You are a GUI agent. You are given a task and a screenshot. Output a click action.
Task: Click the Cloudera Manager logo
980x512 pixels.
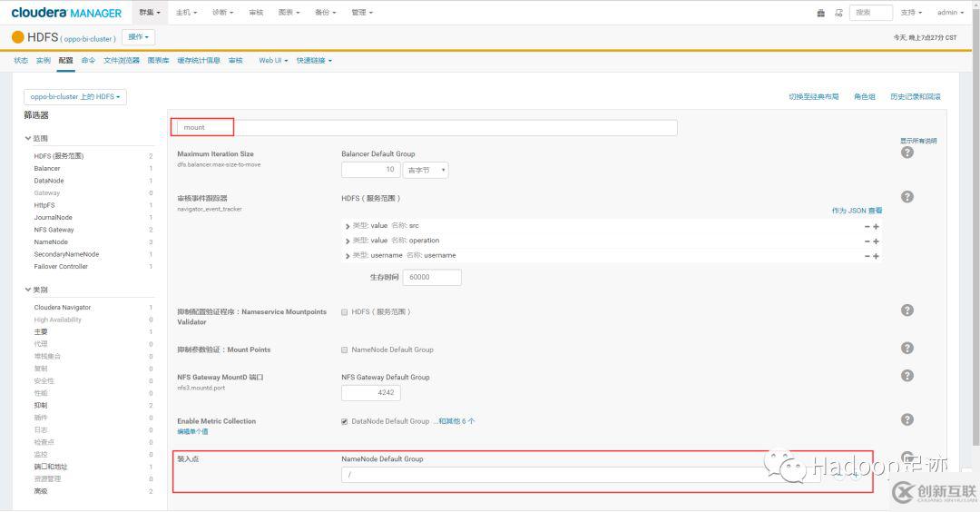(66, 13)
